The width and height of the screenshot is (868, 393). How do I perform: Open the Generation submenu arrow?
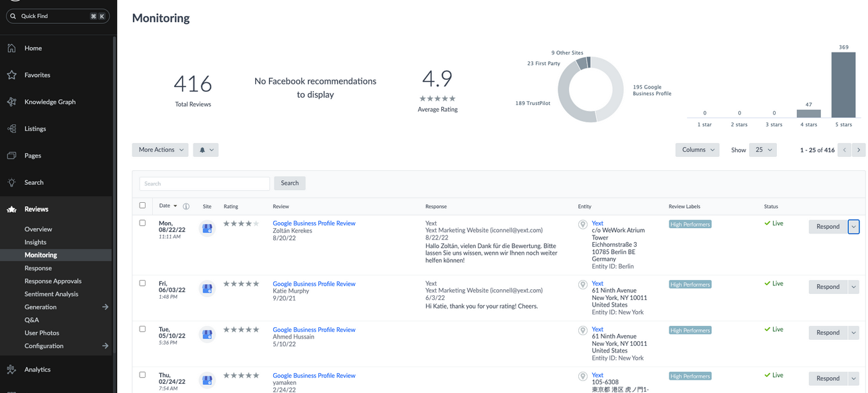tap(105, 307)
